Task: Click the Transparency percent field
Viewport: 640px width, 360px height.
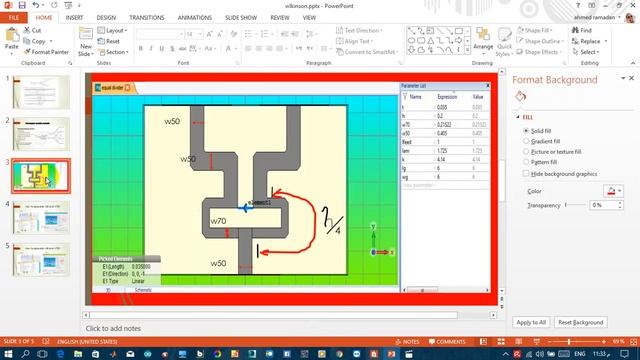Action: click(603, 205)
